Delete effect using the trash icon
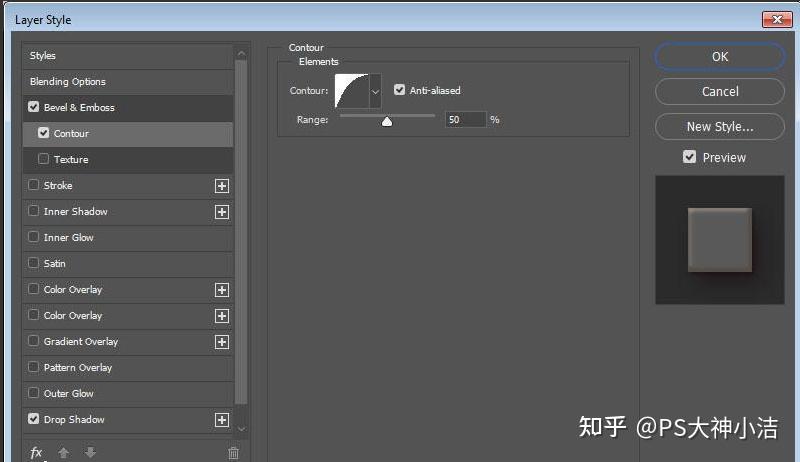Screen dimensions: 800x462 pos(233,453)
